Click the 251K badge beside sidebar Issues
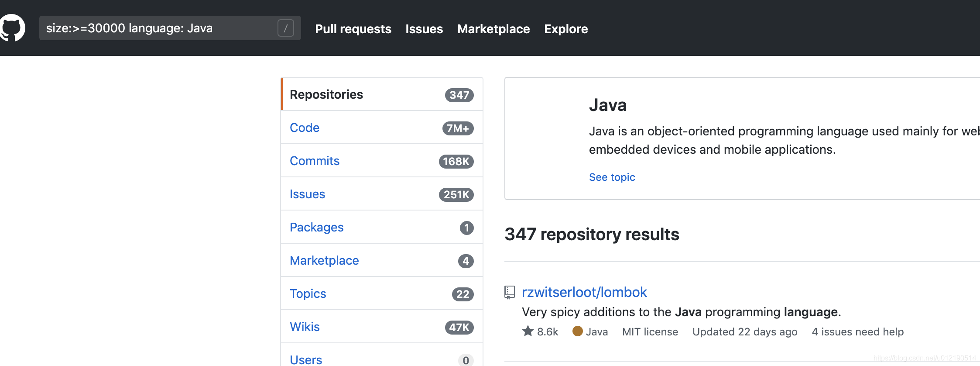 tap(456, 194)
